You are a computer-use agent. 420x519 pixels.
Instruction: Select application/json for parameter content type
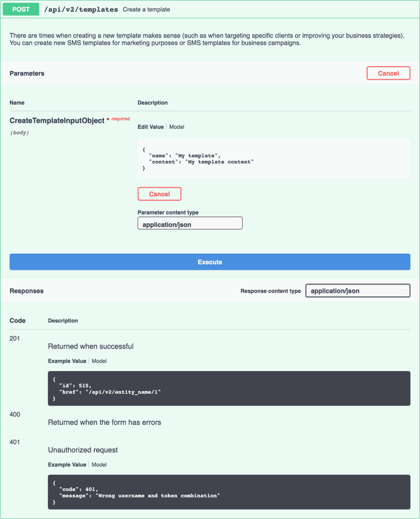point(190,223)
